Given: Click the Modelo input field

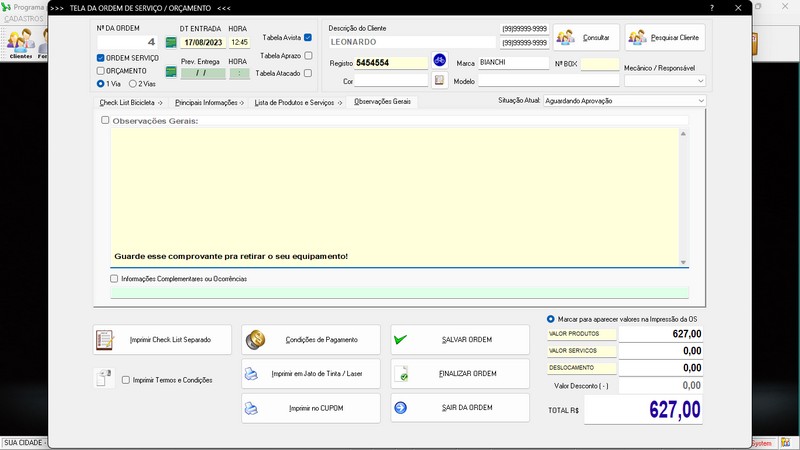Looking at the screenshot, I should [548, 81].
